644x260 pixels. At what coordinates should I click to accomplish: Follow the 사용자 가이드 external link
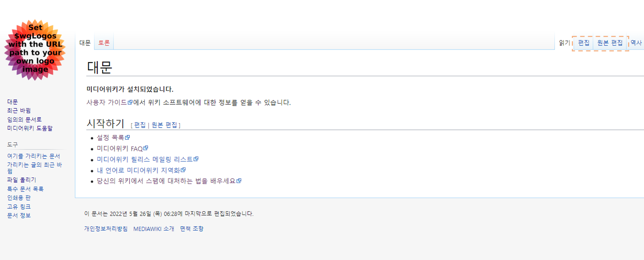point(107,102)
